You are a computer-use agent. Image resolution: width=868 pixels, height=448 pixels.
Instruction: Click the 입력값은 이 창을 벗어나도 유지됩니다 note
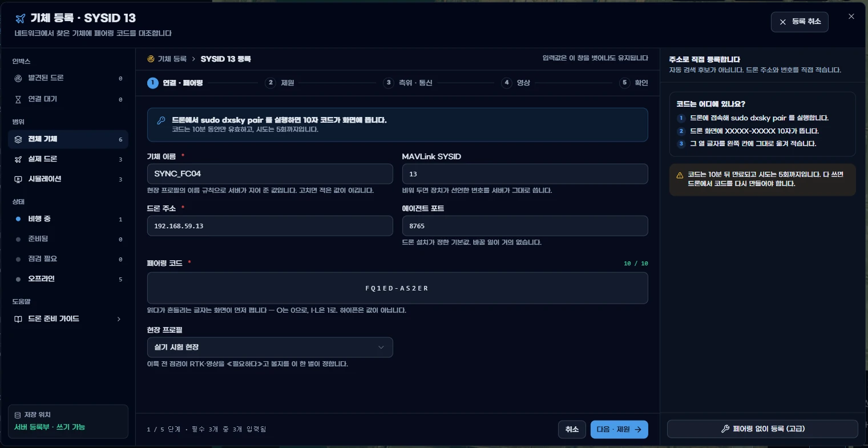(595, 58)
